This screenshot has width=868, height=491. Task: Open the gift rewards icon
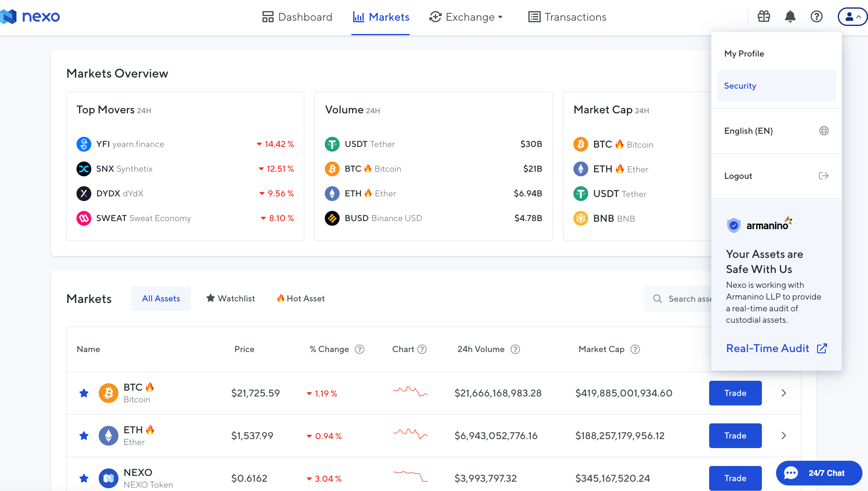pos(763,17)
